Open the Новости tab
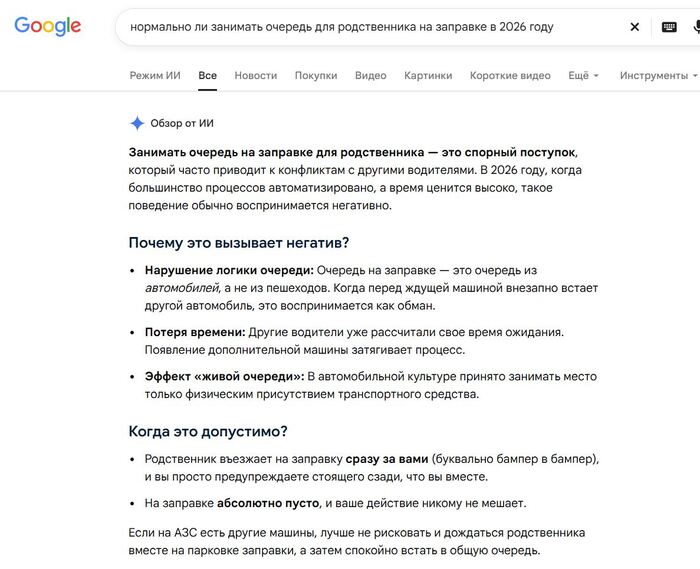Image resolution: width=700 pixels, height=569 pixels. pos(256,75)
